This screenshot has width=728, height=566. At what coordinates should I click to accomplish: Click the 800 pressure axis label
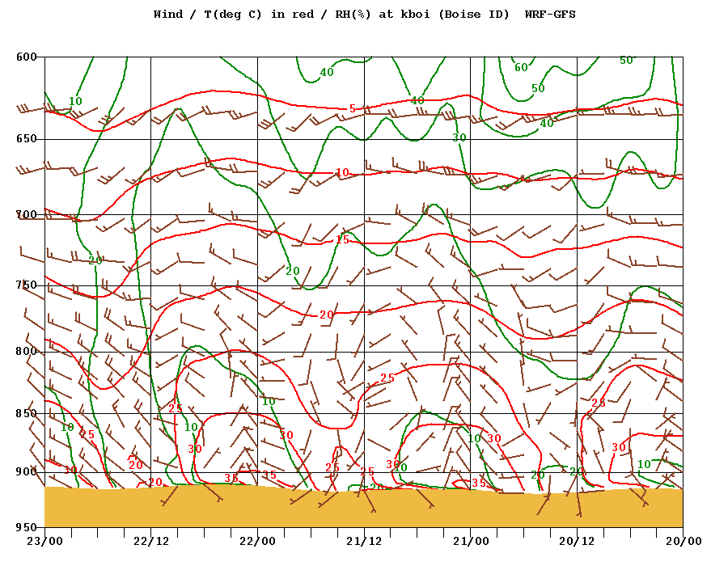[27, 351]
